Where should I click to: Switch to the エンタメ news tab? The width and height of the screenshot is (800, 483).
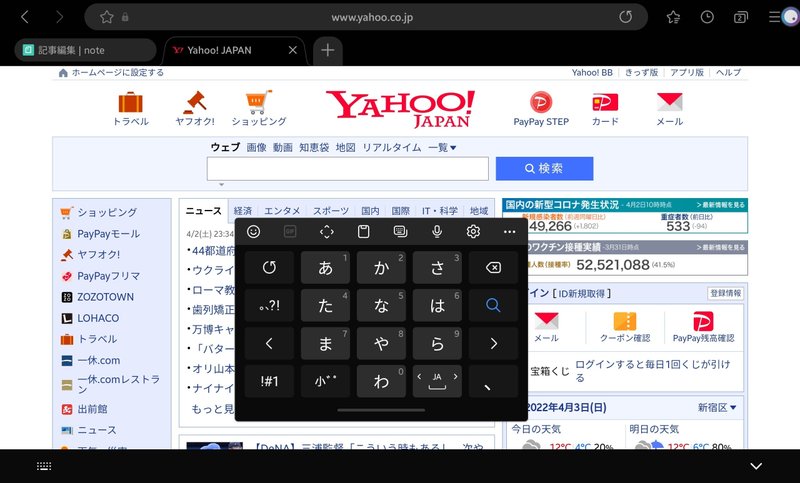click(282, 211)
